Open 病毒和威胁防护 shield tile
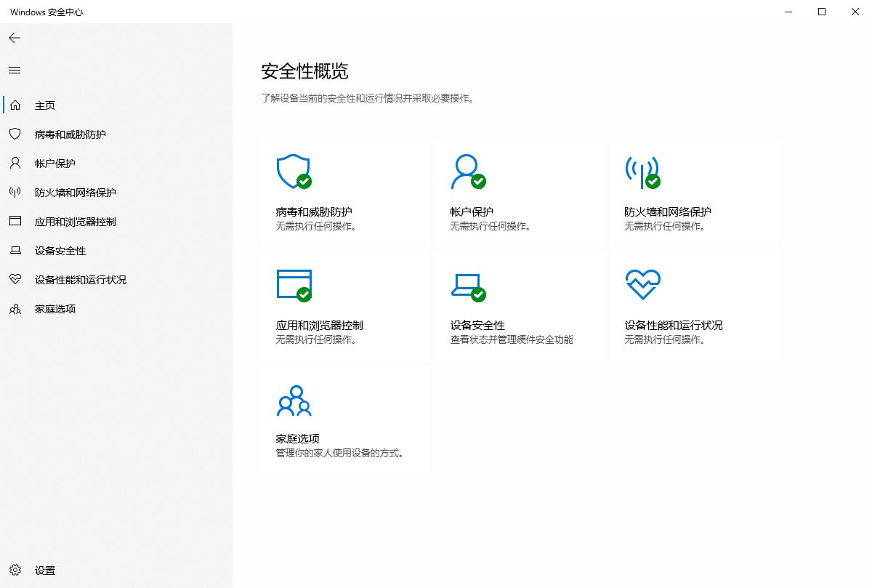This screenshot has width=872, height=588. pos(346,193)
